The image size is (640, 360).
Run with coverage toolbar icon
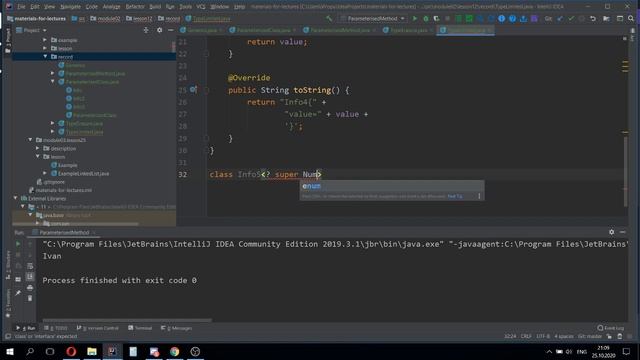pos(436,18)
